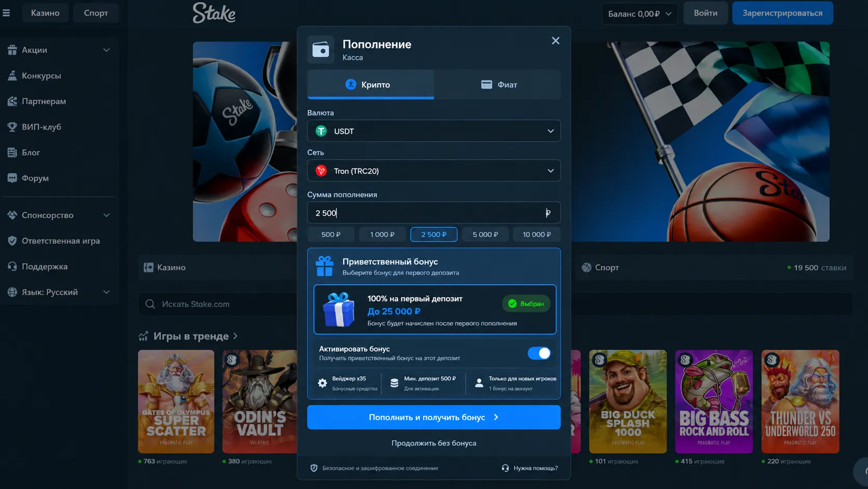868x489 pixels.
Task: Click Пополнить и получить бонус button
Action: coord(434,417)
